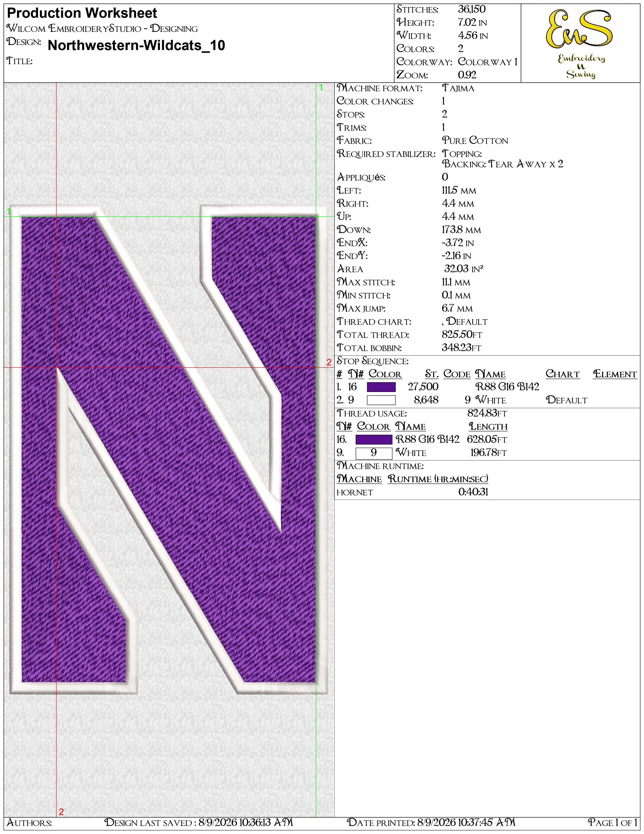Click the "Production Worksheet" heading
644x834 pixels.
(82, 13)
